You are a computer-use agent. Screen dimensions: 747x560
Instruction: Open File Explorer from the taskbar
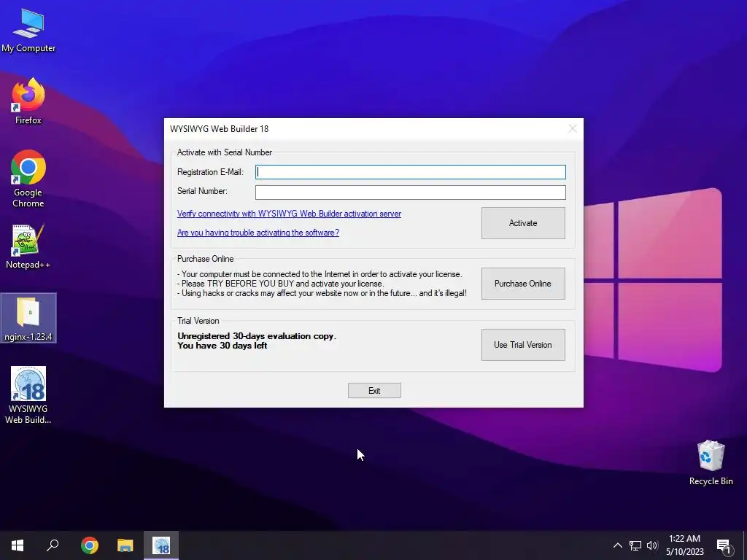[x=125, y=545]
